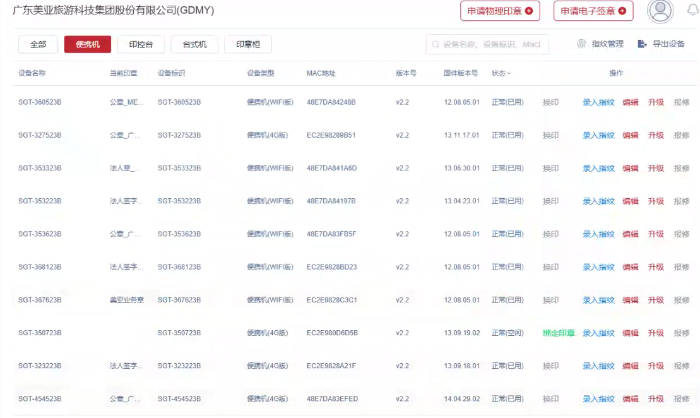Click the plus icon on 申请物理印章

(531, 11)
